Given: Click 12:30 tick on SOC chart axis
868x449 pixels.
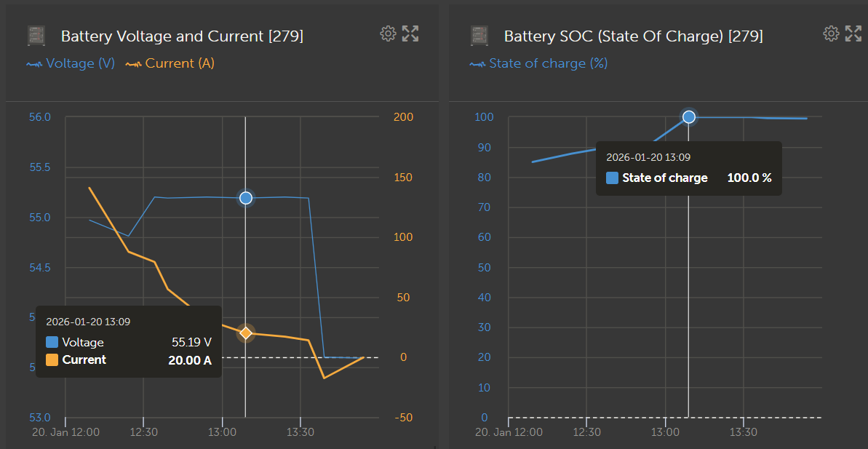Looking at the screenshot, I should tap(586, 432).
